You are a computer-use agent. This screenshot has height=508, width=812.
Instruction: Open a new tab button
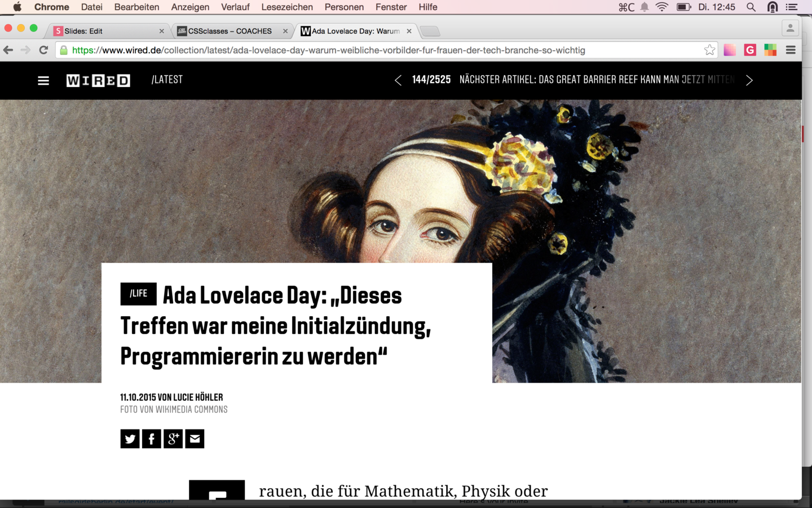pos(430,32)
